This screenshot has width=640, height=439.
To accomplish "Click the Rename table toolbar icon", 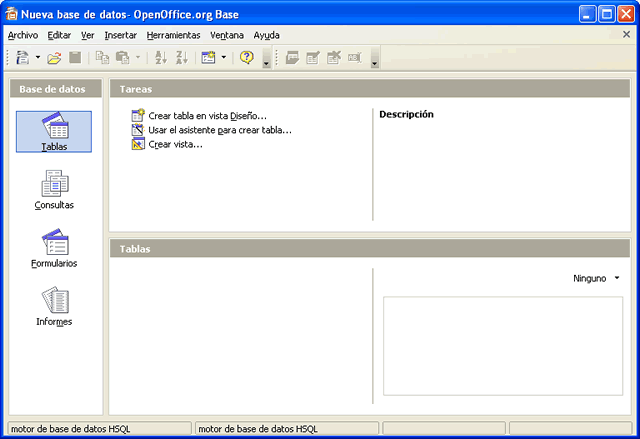I will coord(355,58).
